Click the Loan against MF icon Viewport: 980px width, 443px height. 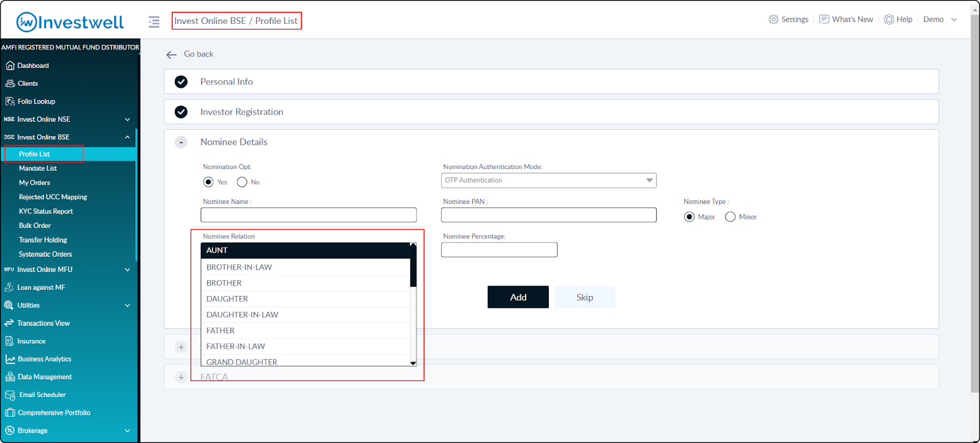[x=9, y=287]
